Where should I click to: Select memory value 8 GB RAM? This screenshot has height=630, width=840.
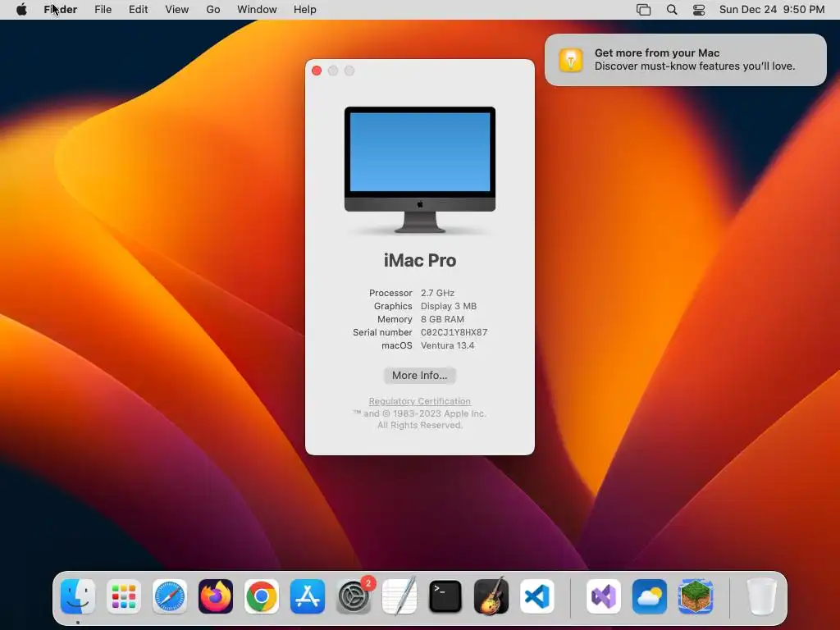442,319
